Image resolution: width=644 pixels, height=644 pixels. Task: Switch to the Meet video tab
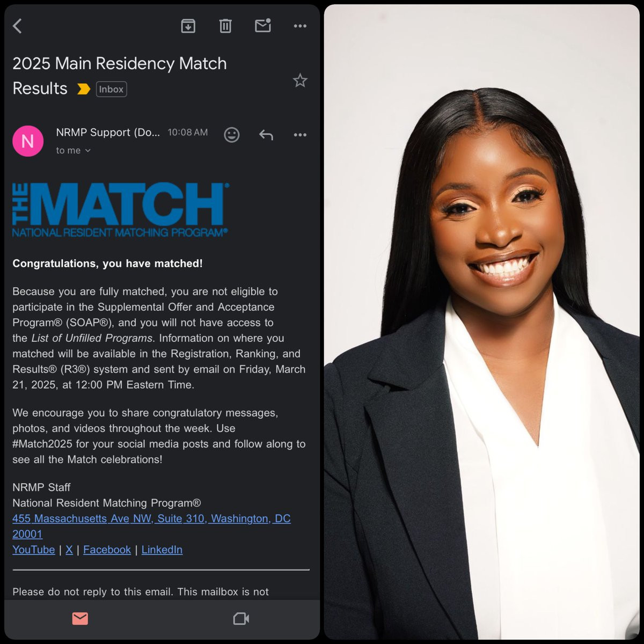click(241, 619)
